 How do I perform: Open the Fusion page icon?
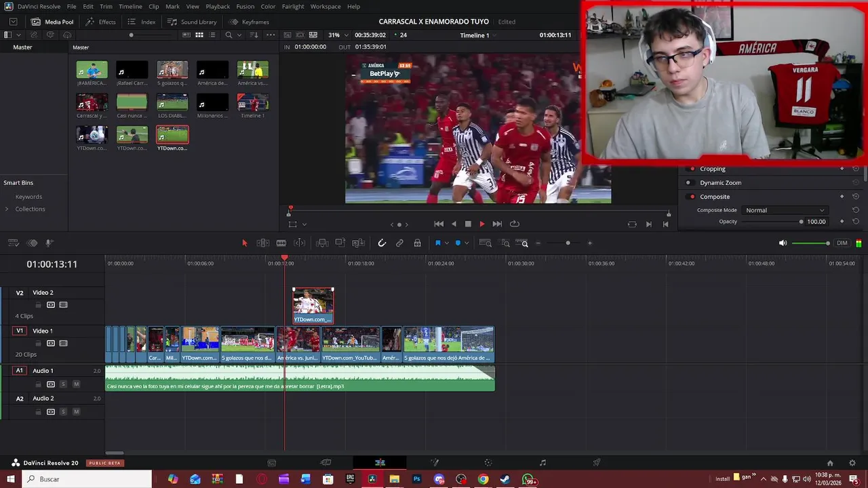click(435, 463)
